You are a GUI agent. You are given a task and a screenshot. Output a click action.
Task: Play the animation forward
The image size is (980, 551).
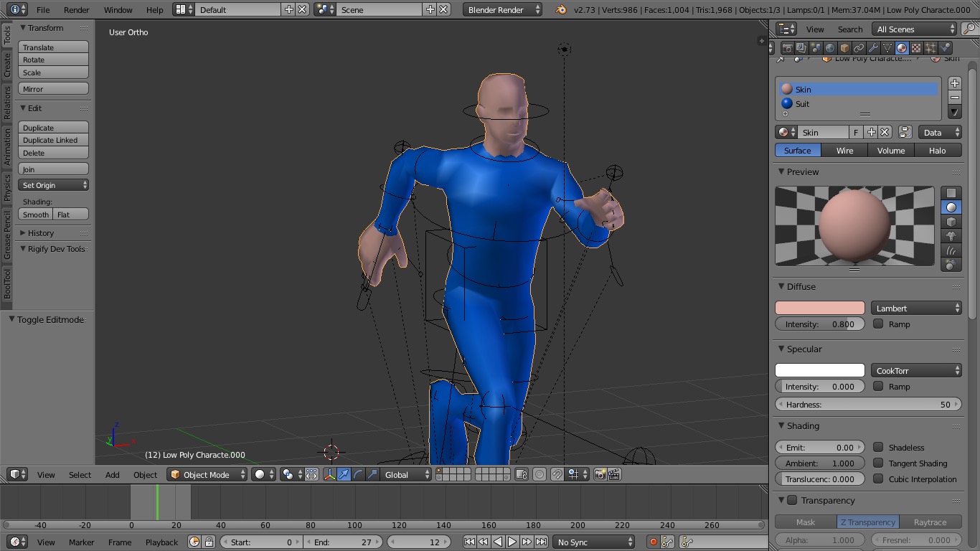[512, 542]
